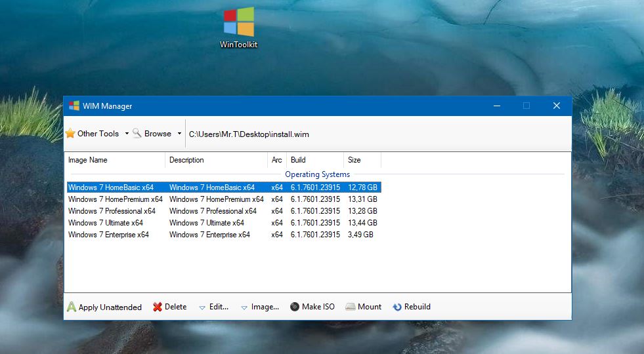Click the Delete button text

pyautogui.click(x=175, y=307)
